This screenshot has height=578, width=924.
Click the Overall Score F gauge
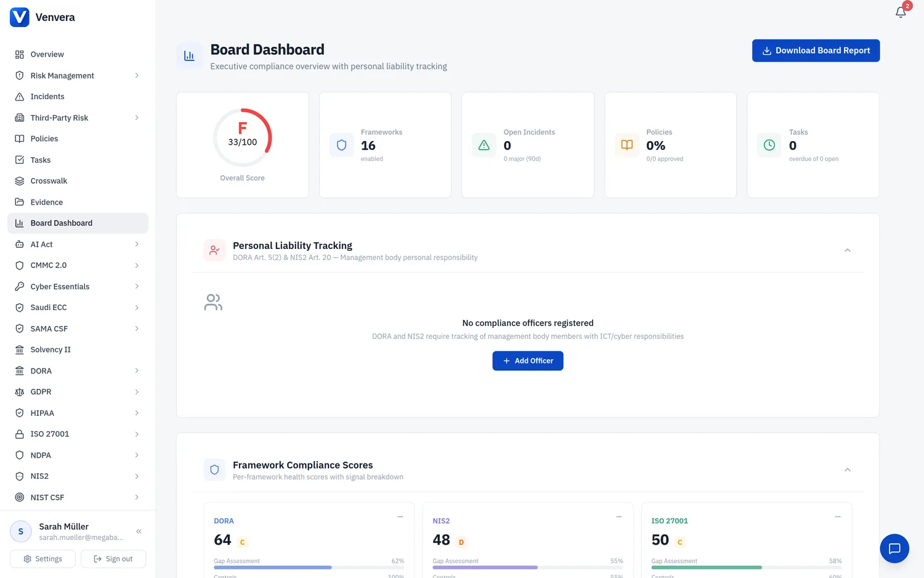(243, 137)
